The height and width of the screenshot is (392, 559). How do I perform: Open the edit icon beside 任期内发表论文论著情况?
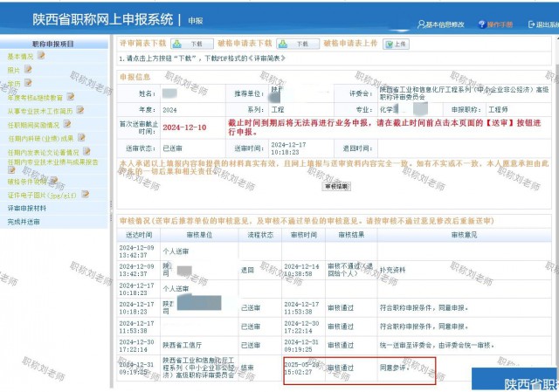(86, 152)
